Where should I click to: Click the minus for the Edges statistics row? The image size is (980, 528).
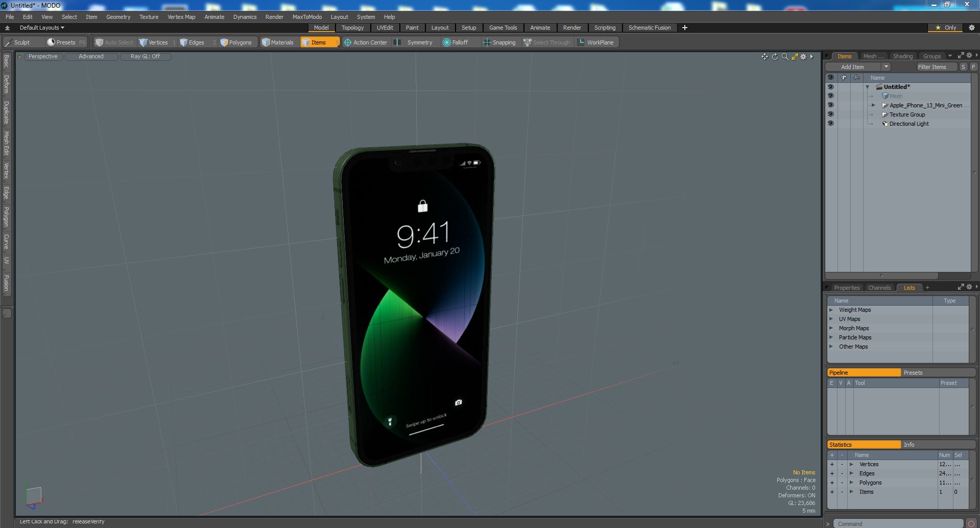point(842,474)
